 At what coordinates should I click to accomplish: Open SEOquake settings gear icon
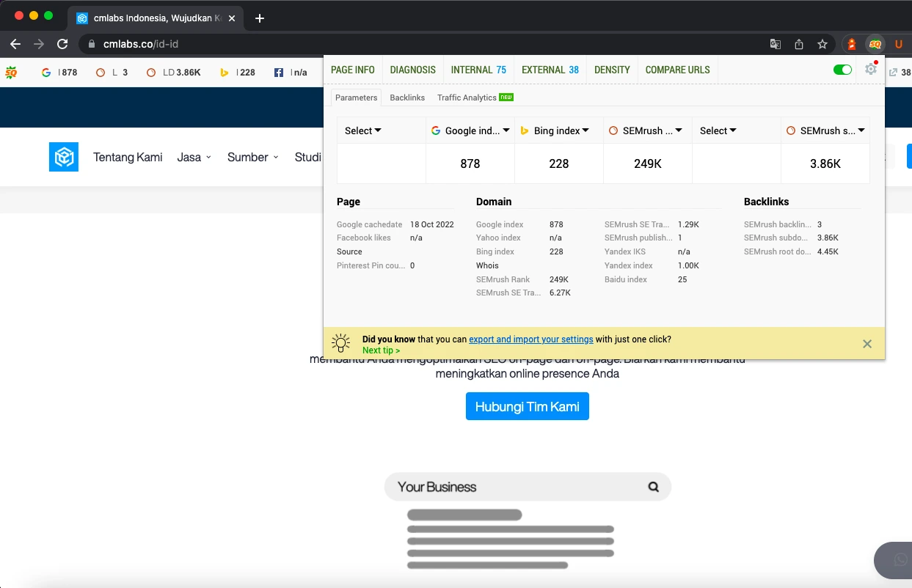coord(871,69)
